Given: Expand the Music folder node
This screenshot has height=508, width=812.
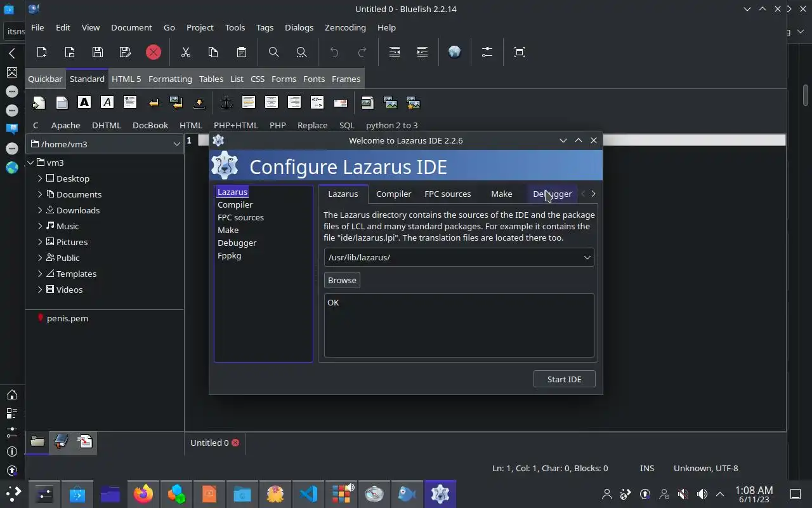Looking at the screenshot, I should [40, 226].
